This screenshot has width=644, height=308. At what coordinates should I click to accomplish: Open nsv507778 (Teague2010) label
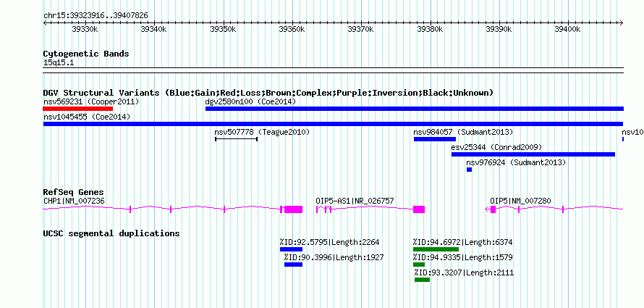(x=262, y=132)
